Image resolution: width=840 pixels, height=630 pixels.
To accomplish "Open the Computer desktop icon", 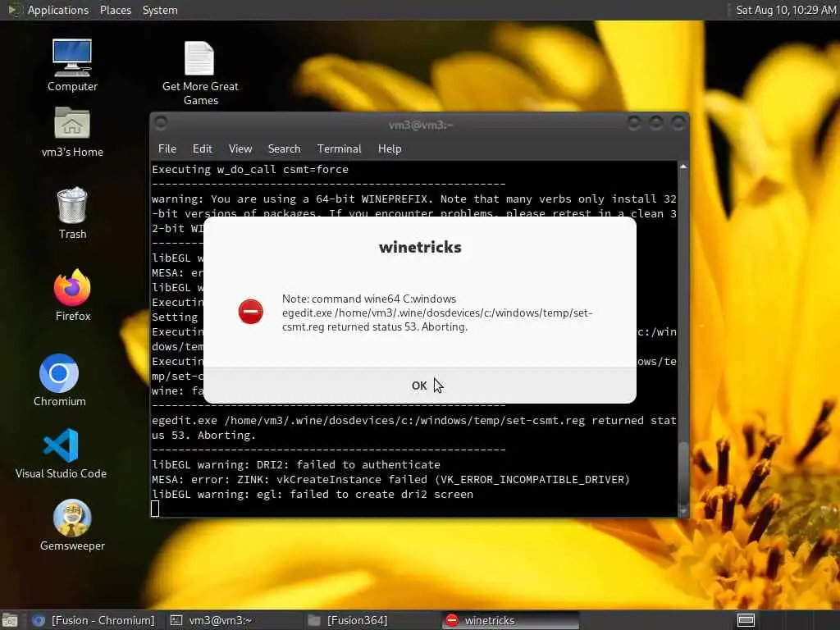I will pyautogui.click(x=72, y=66).
